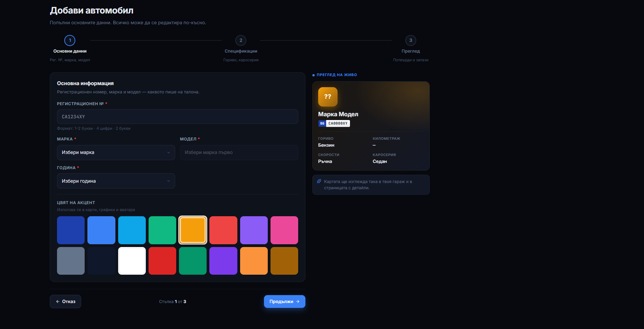644x329 pixels.
Task: Click the sparkle icon in the info note
Action: click(x=319, y=181)
